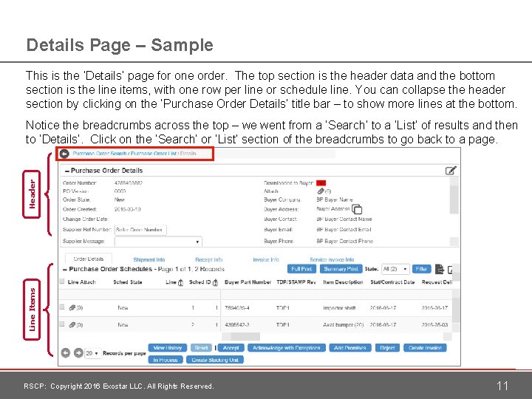Click the vertical scrollbar of the header details panel

tap(454, 199)
